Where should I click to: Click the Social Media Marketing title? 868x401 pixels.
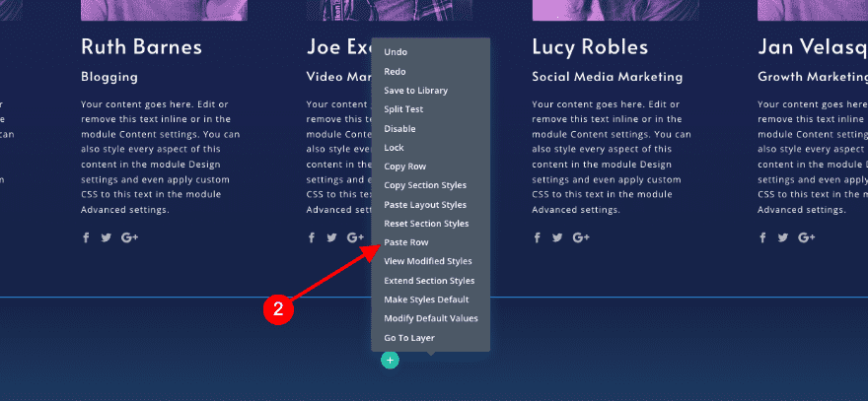click(x=608, y=77)
